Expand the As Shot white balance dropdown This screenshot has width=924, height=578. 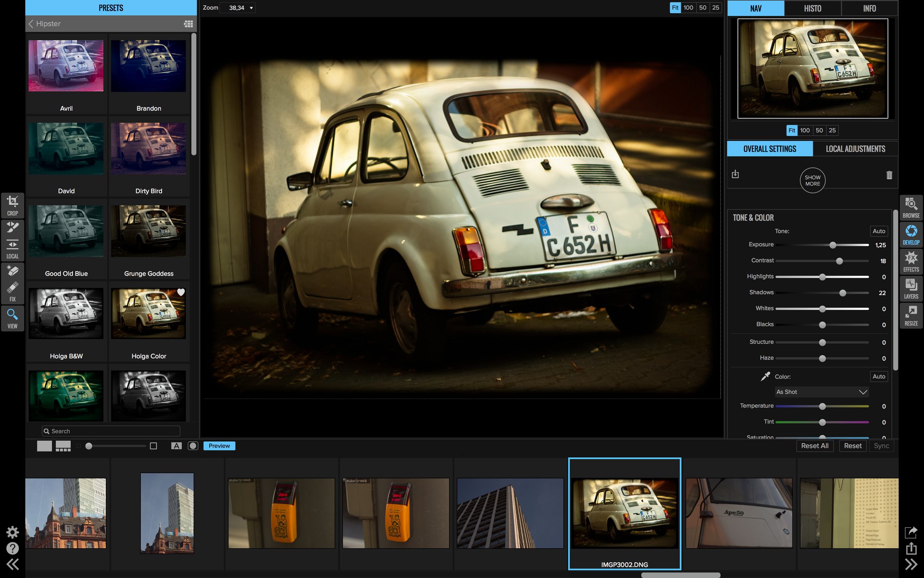coord(821,392)
